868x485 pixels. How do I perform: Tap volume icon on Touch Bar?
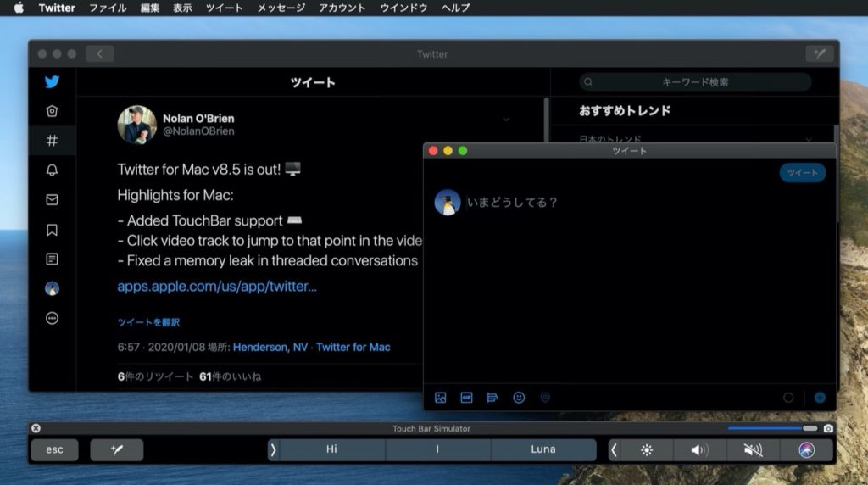(699, 449)
